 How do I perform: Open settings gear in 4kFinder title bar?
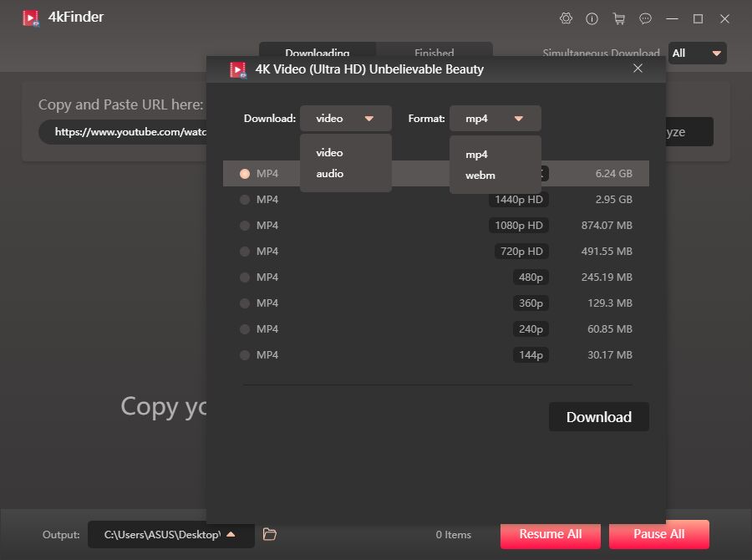(x=566, y=18)
